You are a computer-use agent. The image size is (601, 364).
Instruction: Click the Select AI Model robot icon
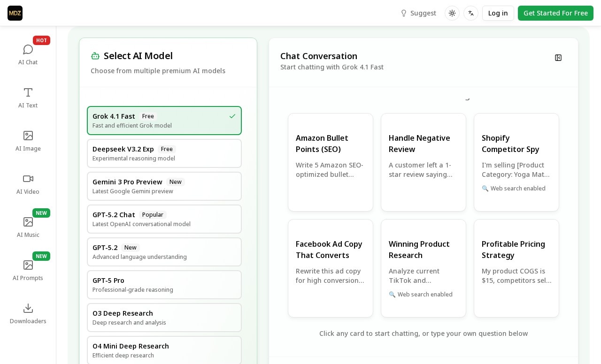click(95, 56)
